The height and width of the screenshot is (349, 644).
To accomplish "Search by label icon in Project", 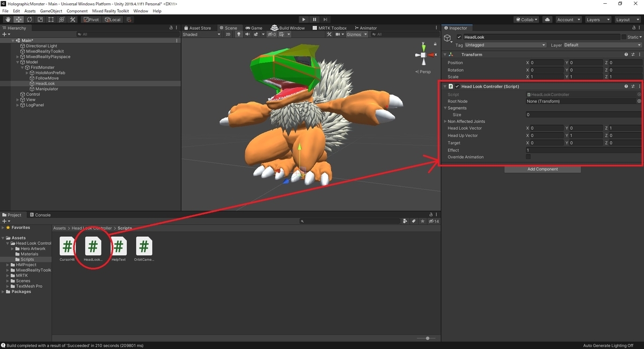I will point(414,221).
